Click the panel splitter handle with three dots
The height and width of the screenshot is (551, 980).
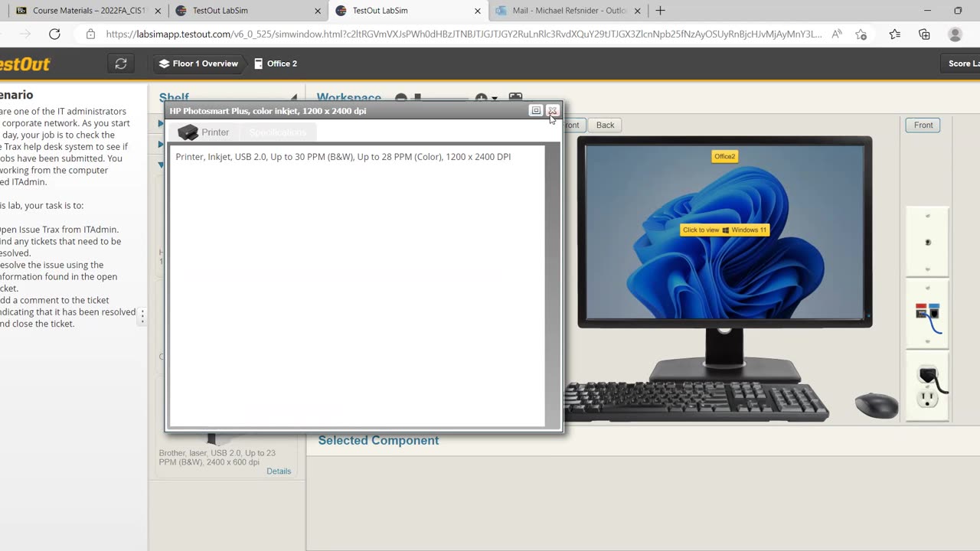(142, 315)
